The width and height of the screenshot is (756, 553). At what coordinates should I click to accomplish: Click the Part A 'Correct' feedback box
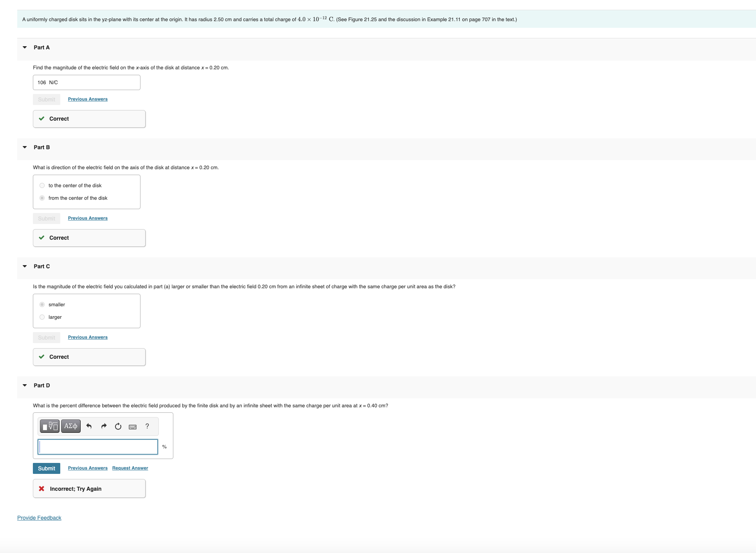tap(89, 119)
